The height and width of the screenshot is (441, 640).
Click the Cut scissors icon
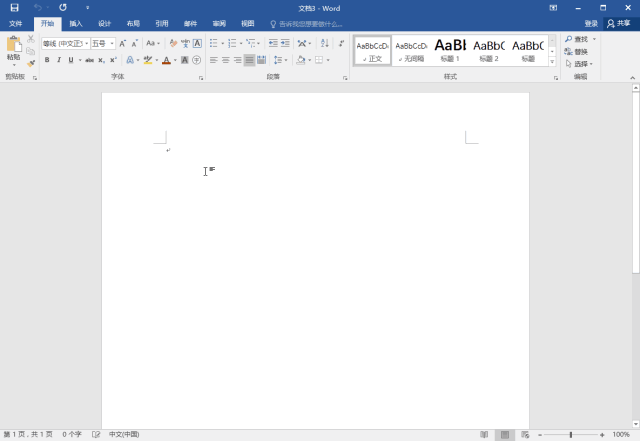pos(31,39)
